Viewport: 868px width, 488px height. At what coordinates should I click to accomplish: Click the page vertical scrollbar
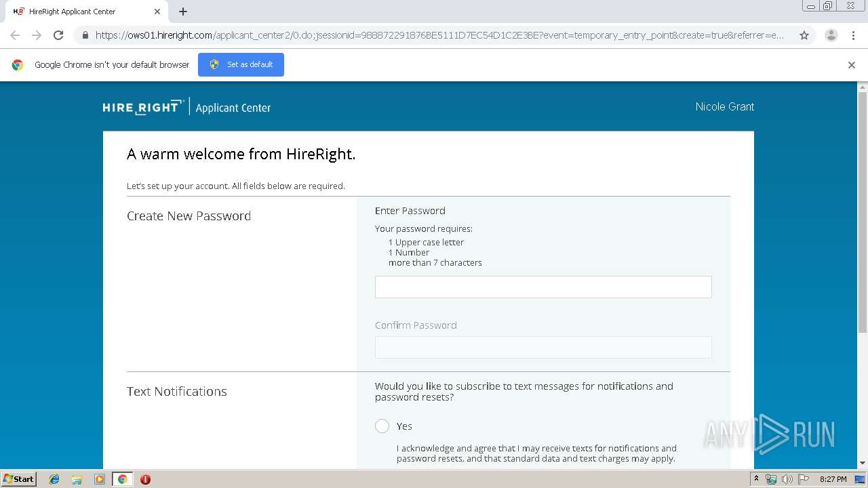click(863, 213)
